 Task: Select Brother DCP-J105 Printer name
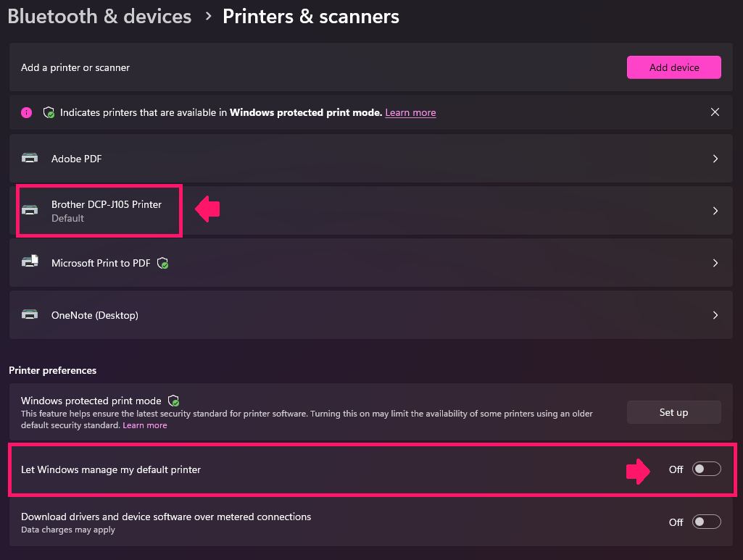(107, 204)
